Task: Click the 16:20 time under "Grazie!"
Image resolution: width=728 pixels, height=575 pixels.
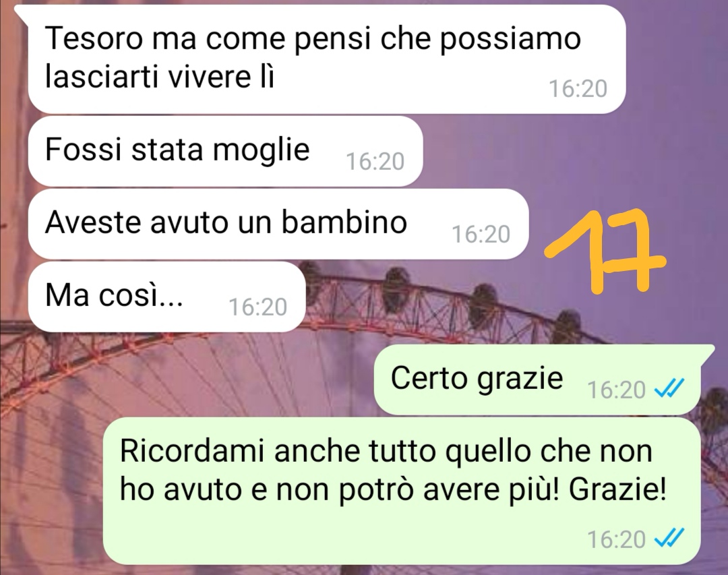Action: coord(616,540)
